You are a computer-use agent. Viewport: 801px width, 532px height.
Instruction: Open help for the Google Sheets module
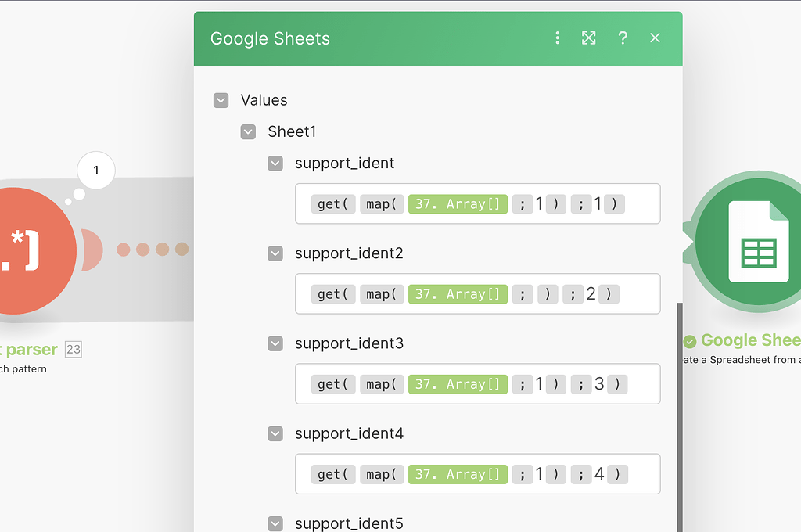[x=623, y=38]
